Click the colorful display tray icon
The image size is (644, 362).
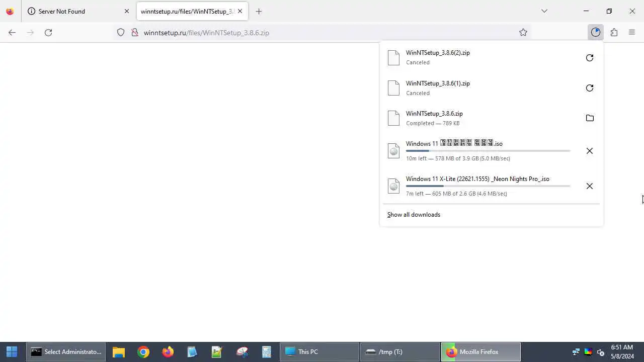point(588,352)
